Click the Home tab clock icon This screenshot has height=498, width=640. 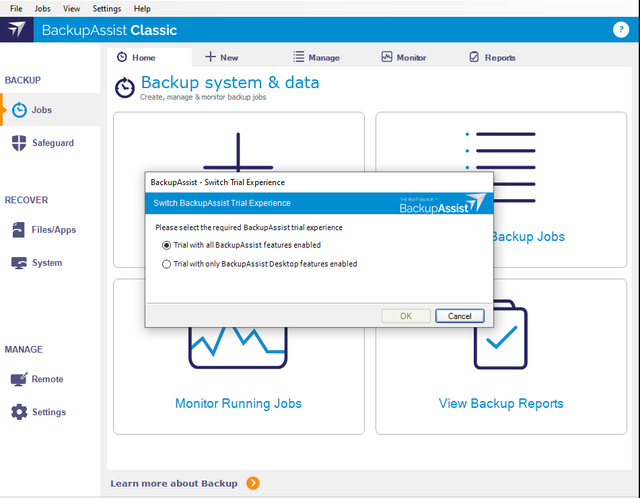coord(122,57)
